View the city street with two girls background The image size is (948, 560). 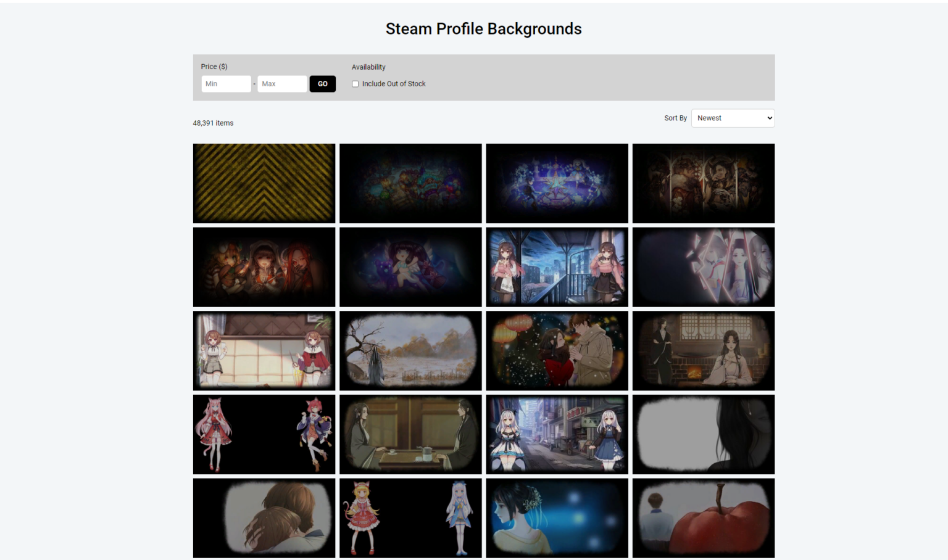coord(557,434)
